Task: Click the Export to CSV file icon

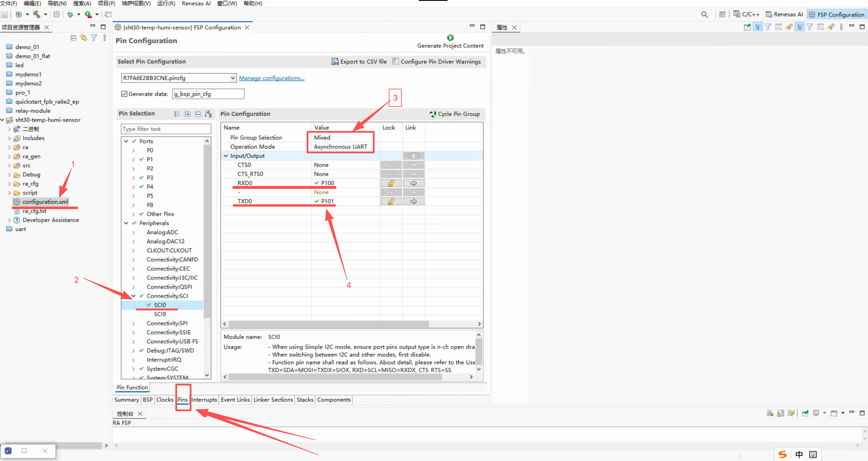Action: tap(335, 61)
